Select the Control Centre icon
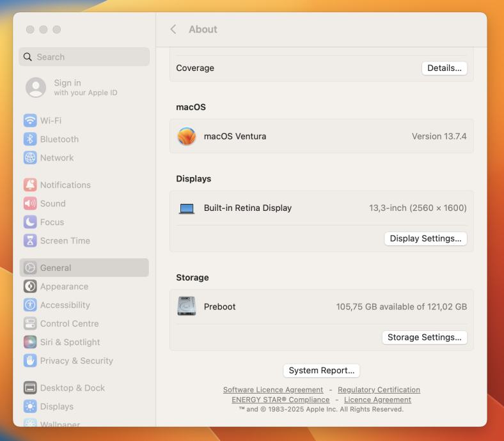Viewport: 504px width, 441px height. point(30,324)
